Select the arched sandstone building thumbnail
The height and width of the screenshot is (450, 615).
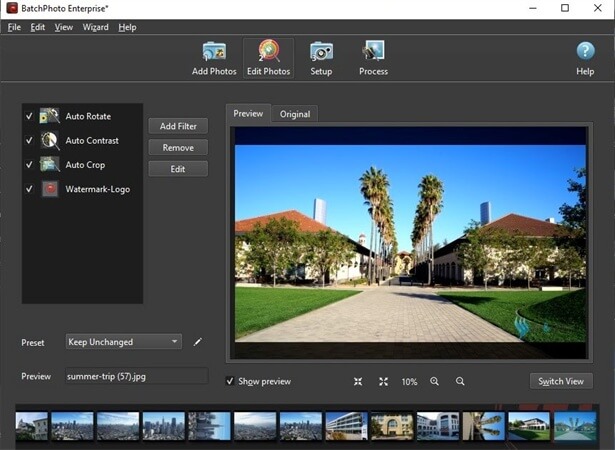pos(392,426)
